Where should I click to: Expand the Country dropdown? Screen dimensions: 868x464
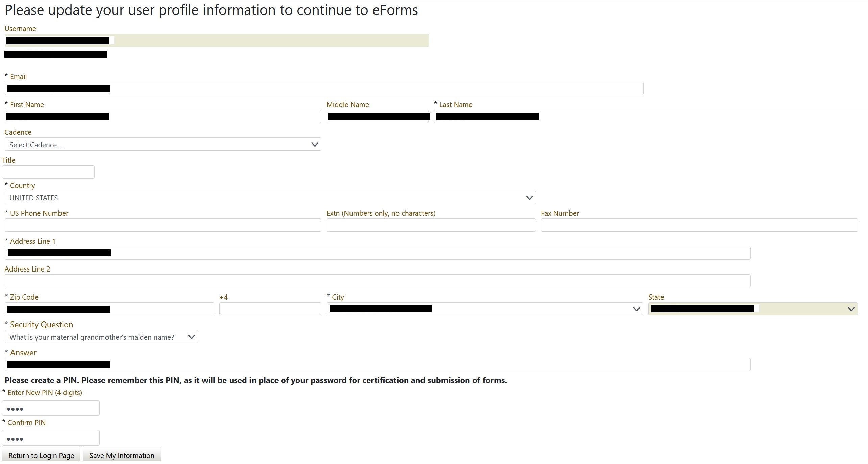pos(270,198)
